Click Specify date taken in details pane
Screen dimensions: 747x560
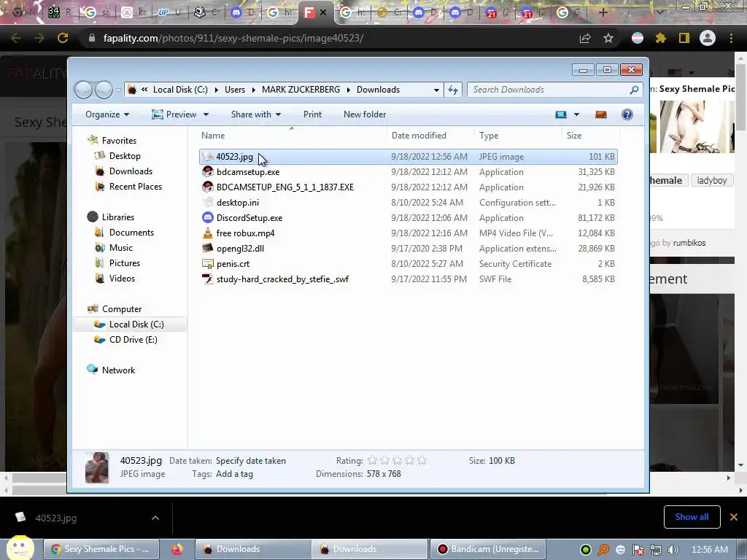tap(251, 461)
